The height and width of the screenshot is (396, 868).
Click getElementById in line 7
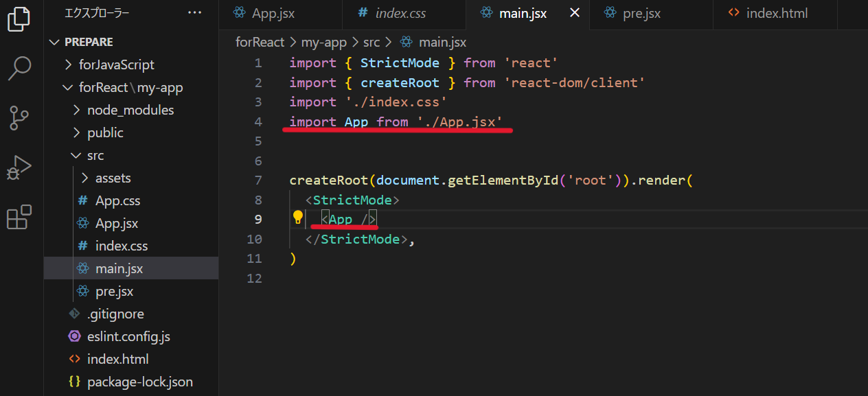click(x=503, y=180)
